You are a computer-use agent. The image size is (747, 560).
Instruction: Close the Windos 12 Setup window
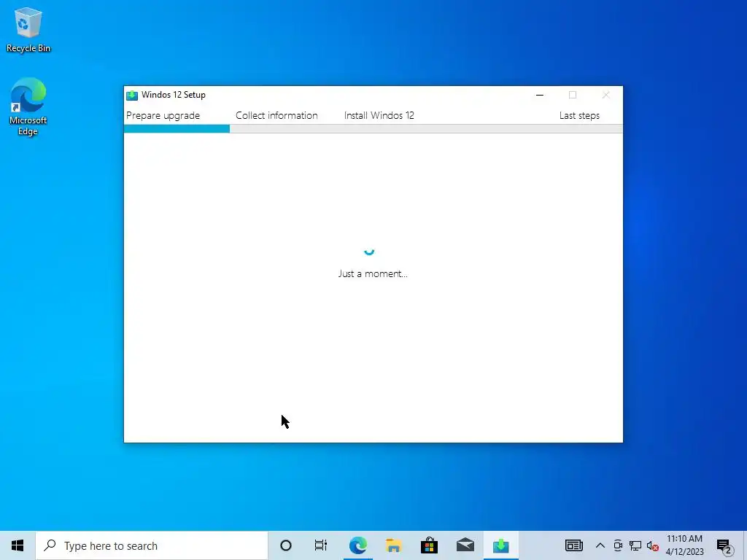point(605,95)
